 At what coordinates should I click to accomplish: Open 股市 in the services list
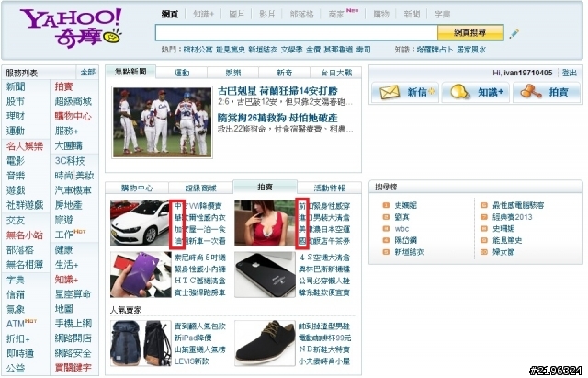click(x=16, y=101)
